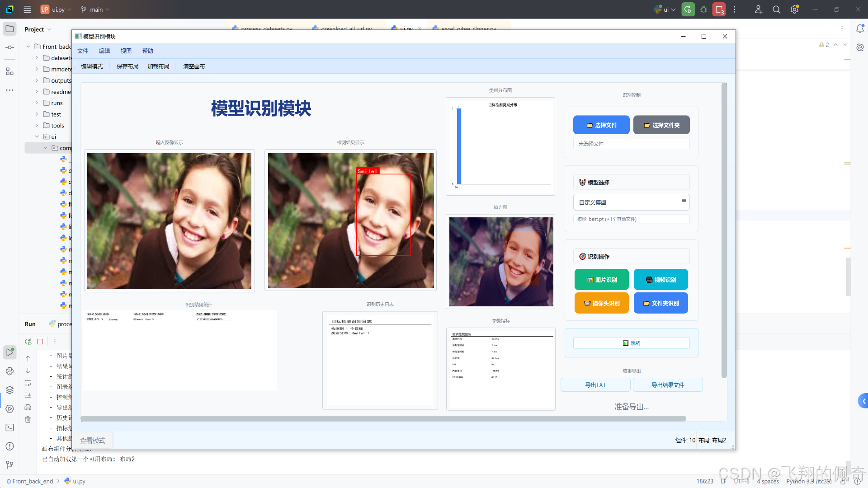Open the Services tool window icon

9,408
